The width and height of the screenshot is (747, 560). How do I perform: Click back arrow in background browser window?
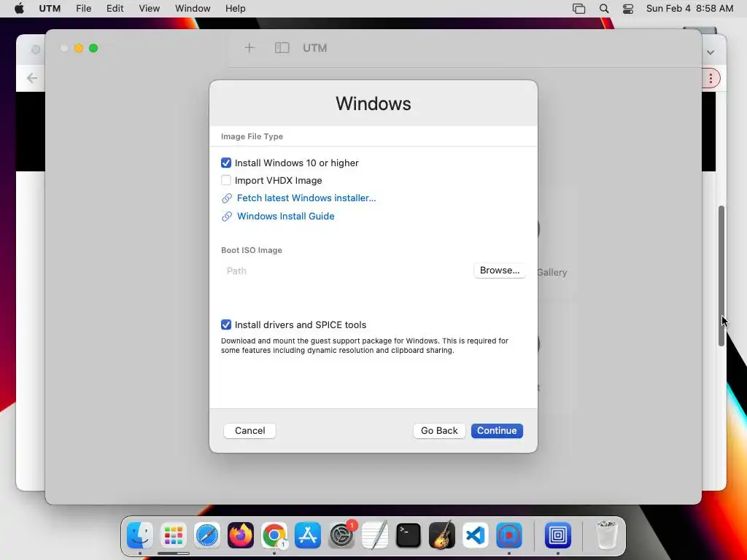click(x=32, y=78)
